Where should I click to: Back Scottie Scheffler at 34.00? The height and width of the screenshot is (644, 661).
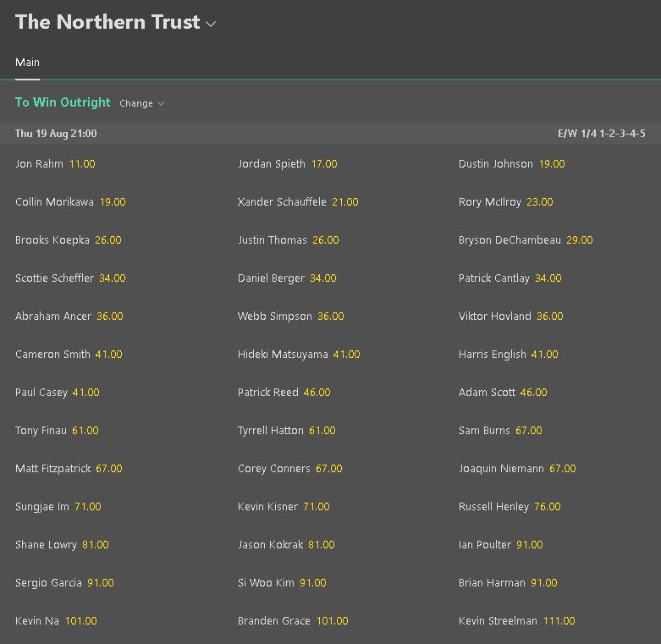coord(113,278)
